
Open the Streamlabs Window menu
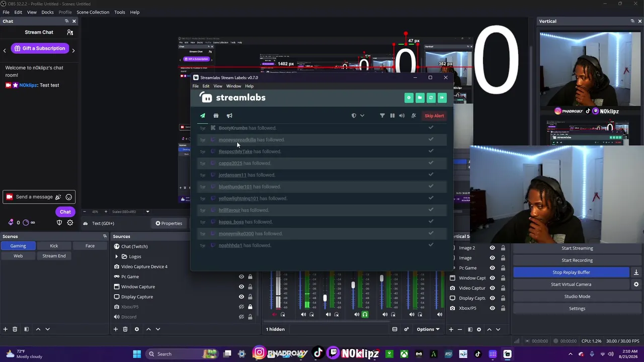coord(233,86)
